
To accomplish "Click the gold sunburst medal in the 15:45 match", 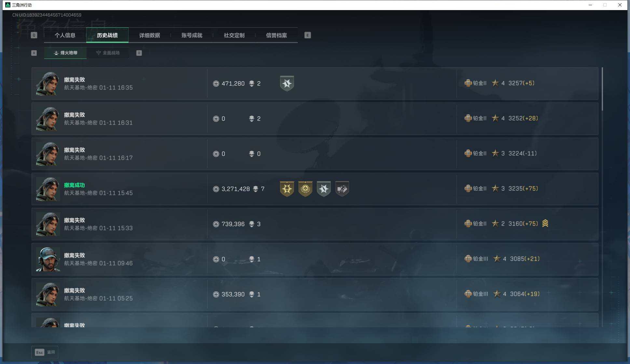I will coord(287,189).
